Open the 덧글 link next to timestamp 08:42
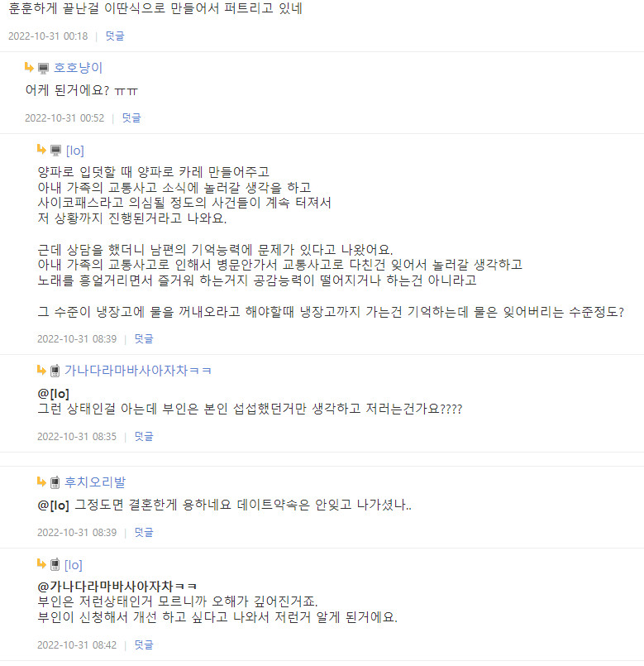The width and height of the screenshot is (644, 666). tap(143, 644)
